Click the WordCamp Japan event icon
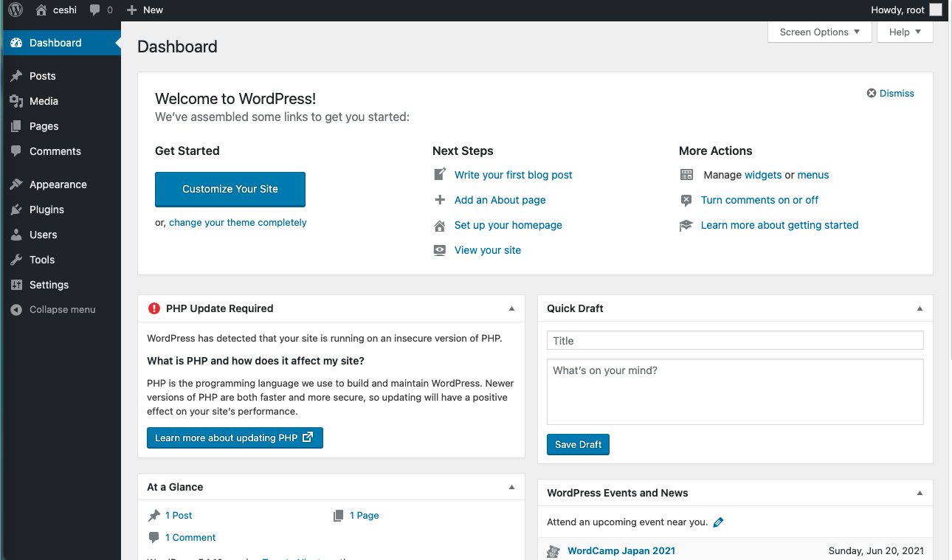 tap(553, 551)
